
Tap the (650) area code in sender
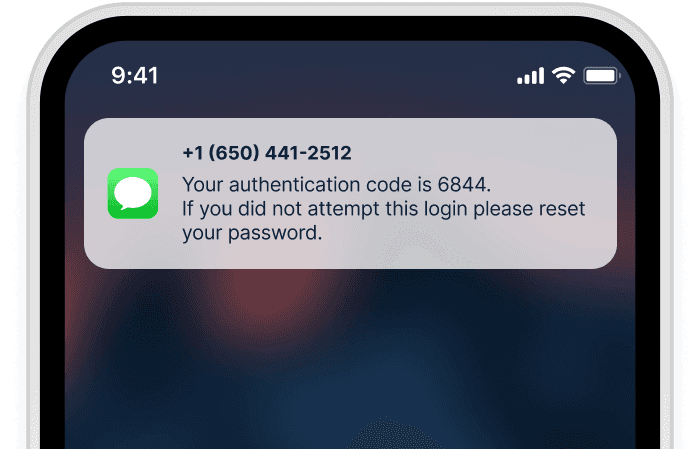coord(234,153)
